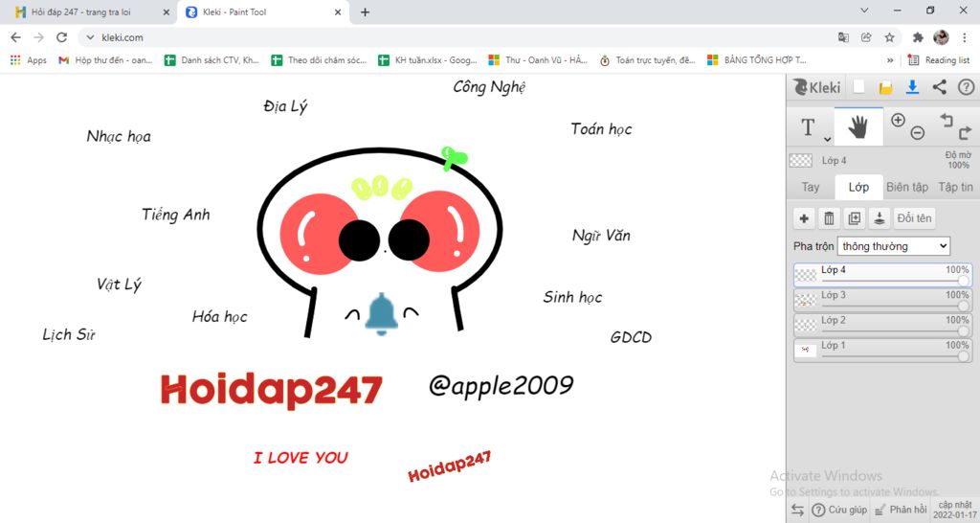The height and width of the screenshot is (523, 980).
Task: Open the Pha trộn blend mode dropdown
Action: coord(894,246)
